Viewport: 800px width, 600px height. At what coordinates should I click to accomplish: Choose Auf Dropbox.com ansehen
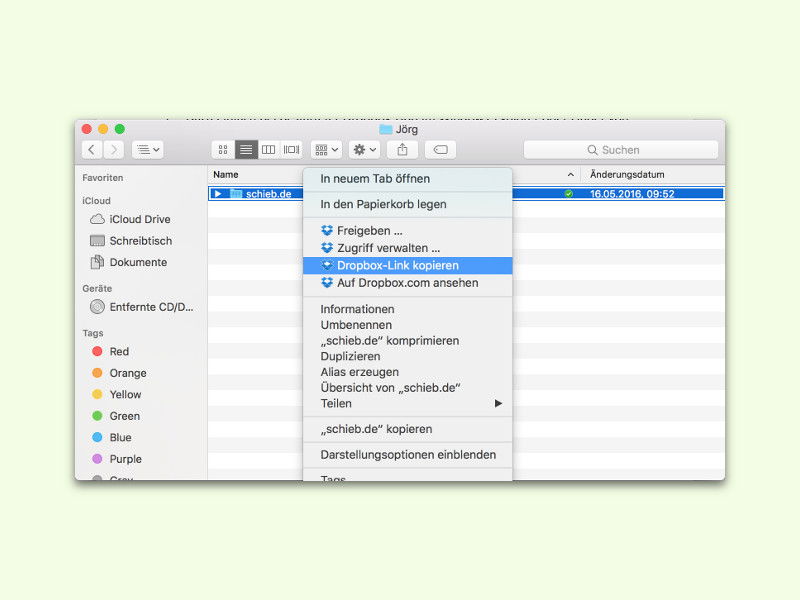tap(408, 283)
